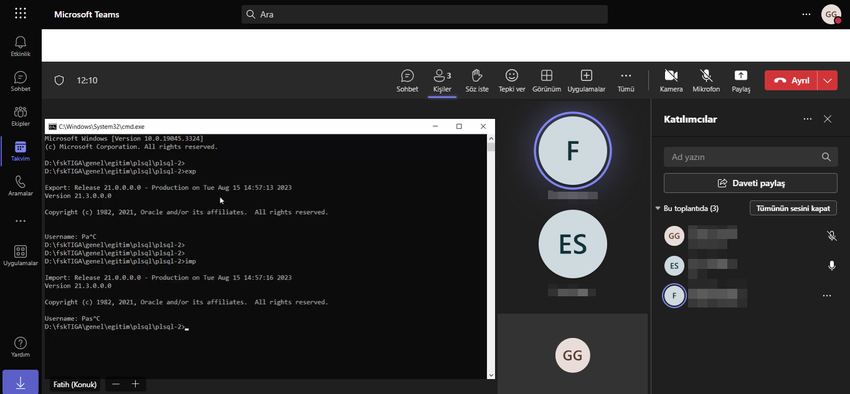The height and width of the screenshot is (394, 850).
Task: Open the app launcher grid icon
Action: 21,14
